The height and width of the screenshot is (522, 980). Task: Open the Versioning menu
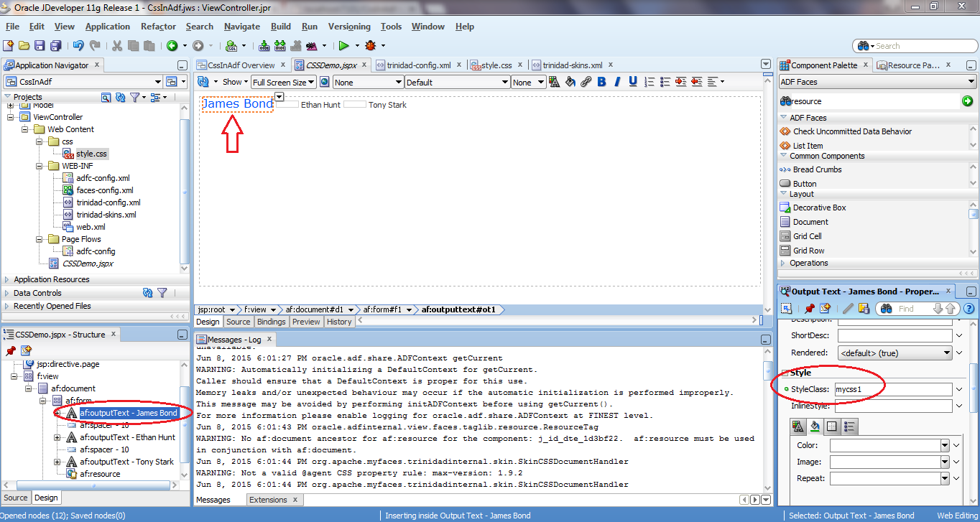349,27
